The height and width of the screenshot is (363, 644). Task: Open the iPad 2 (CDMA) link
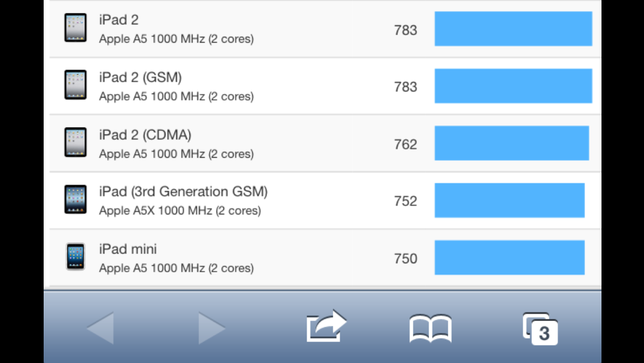[145, 135]
